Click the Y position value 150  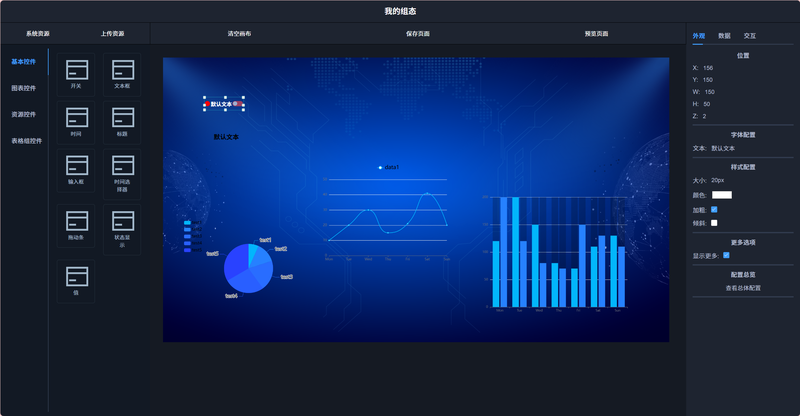pos(708,80)
